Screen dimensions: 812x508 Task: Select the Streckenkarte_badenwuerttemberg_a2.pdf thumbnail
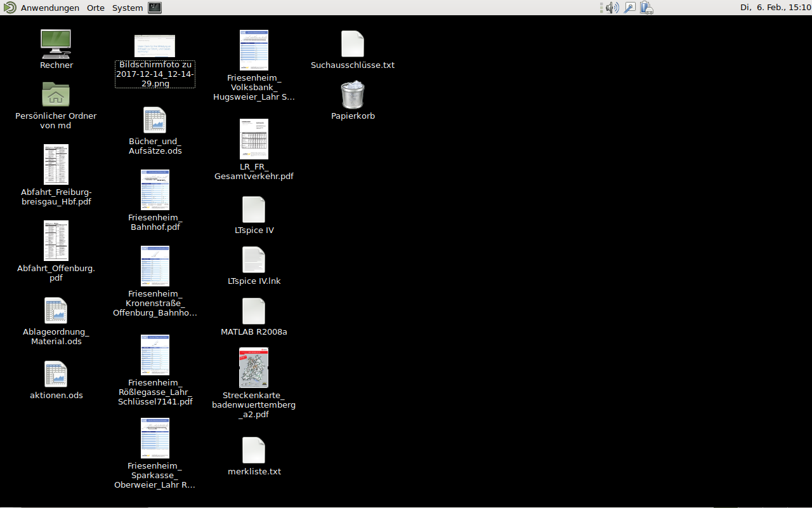click(254, 368)
